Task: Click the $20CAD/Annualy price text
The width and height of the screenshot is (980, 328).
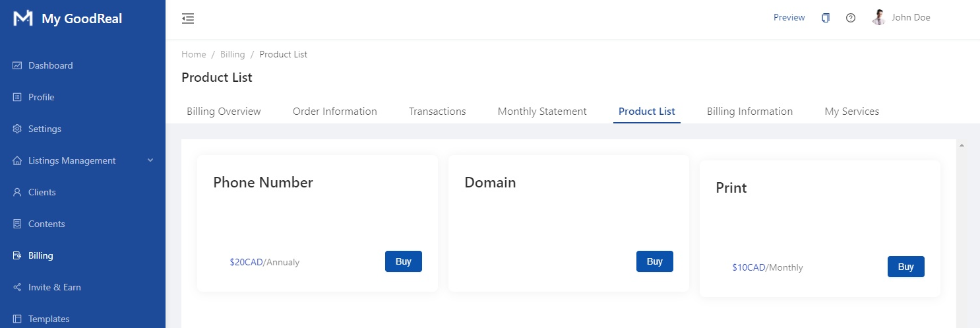Action: (x=264, y=262)
